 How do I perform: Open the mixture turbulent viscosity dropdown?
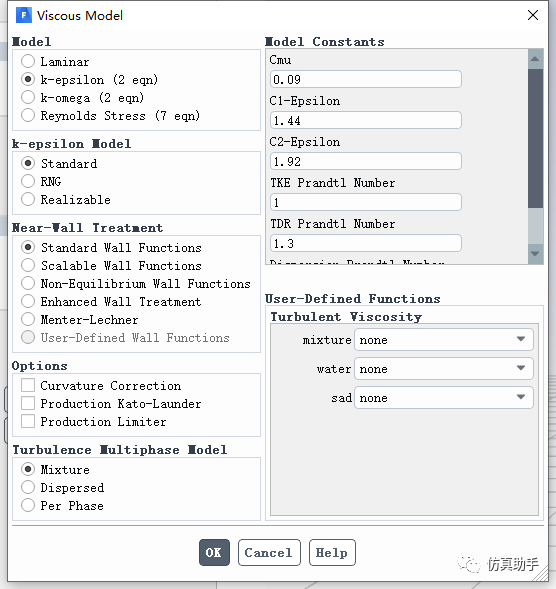pos(444,340)
